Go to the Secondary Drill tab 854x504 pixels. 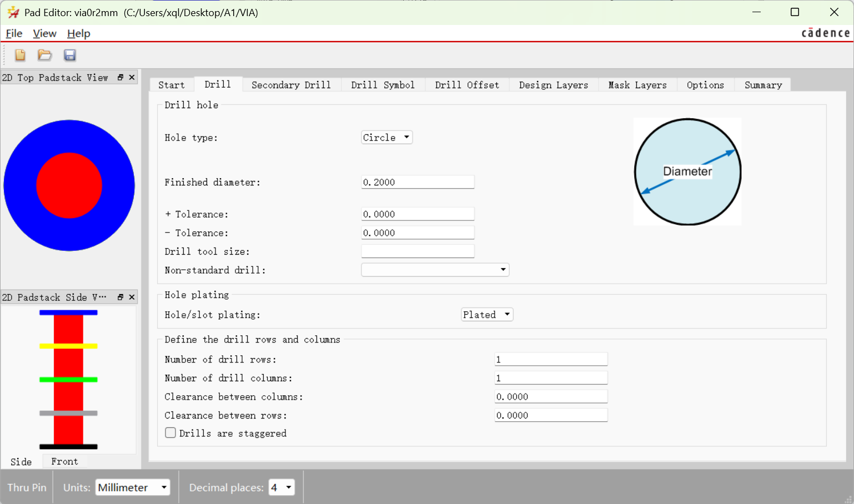(x=291, y=85)
